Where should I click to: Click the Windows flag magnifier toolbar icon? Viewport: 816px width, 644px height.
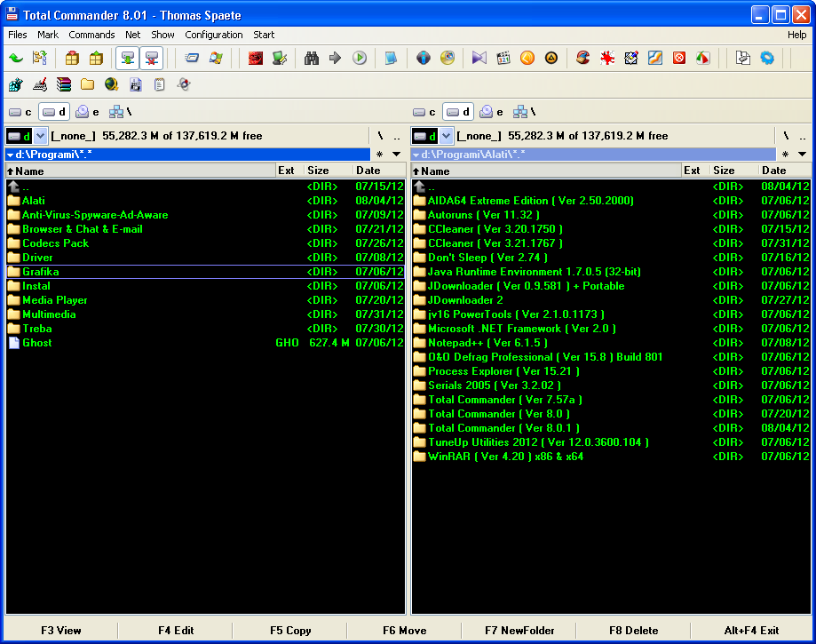pos(216,58)
